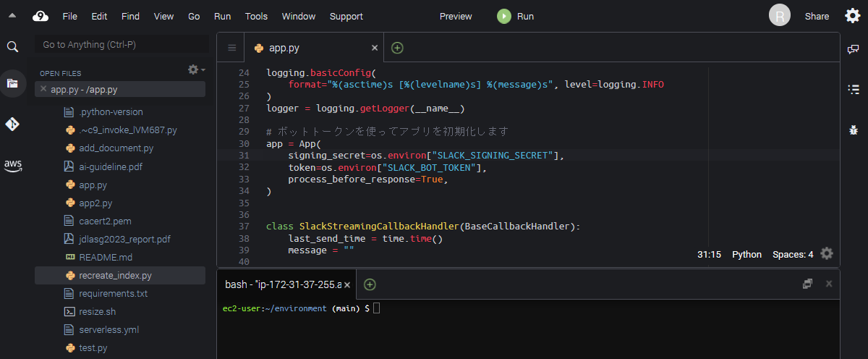The width and height of the screenshot is (868, 359).
Task: Open resize.sh file
Action: 97,312
